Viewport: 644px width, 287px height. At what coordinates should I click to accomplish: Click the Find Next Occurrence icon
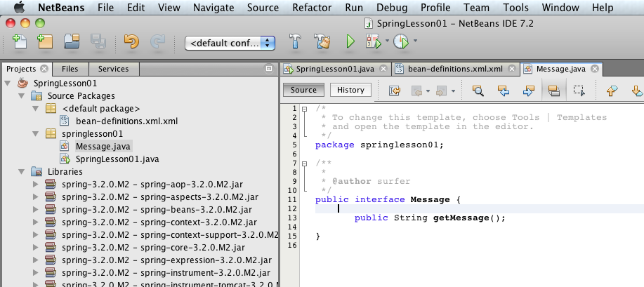click(528, 91)
